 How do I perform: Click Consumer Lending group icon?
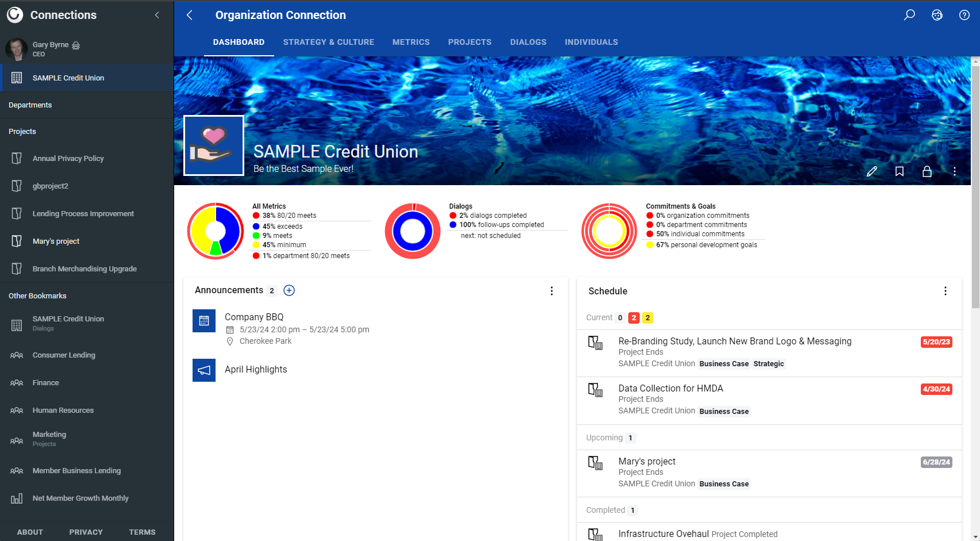(x=17, y=355)
